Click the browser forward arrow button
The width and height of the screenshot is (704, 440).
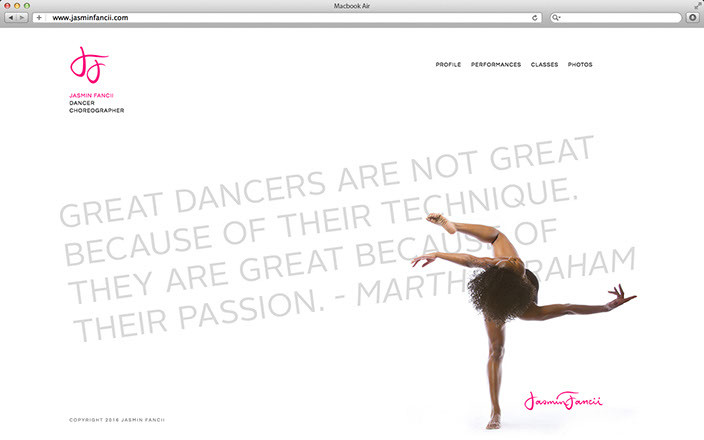[23, 17]
